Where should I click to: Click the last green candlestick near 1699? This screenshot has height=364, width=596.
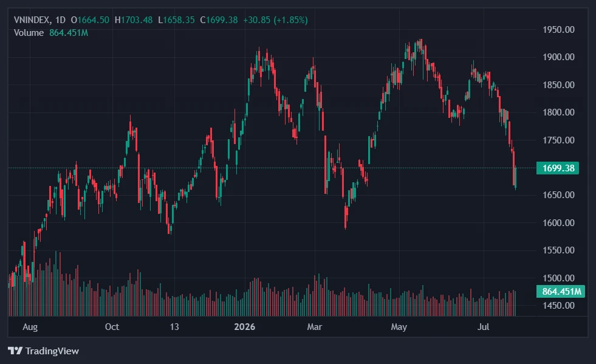coord(515,177)
